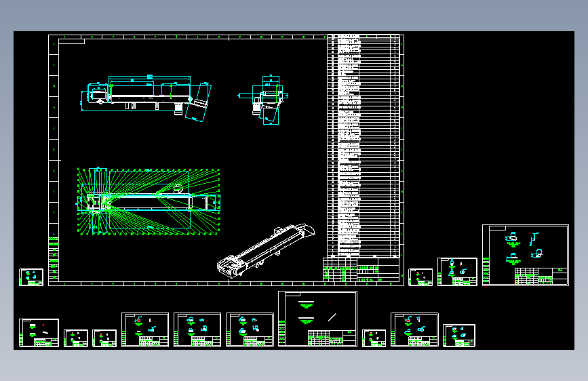Screen dimensions: 588x381
Task: Select the cyan side elevation conveyor view
Action: (x=146, y=98)
